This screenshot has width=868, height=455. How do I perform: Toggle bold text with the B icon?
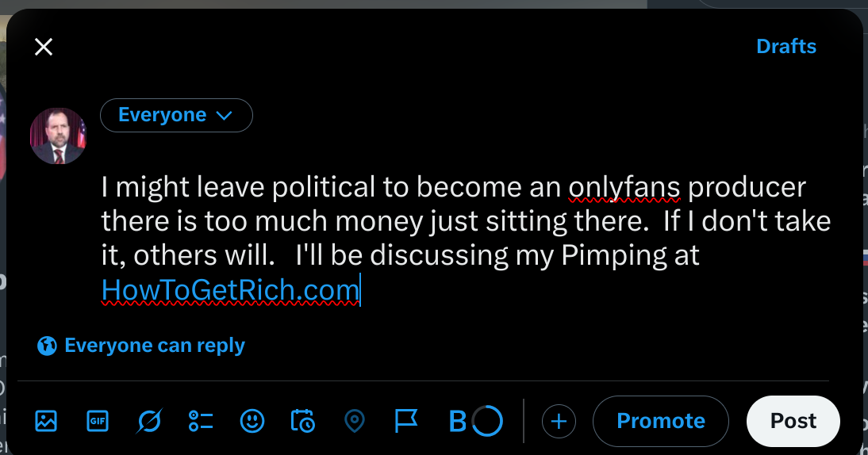coord(458,422)
